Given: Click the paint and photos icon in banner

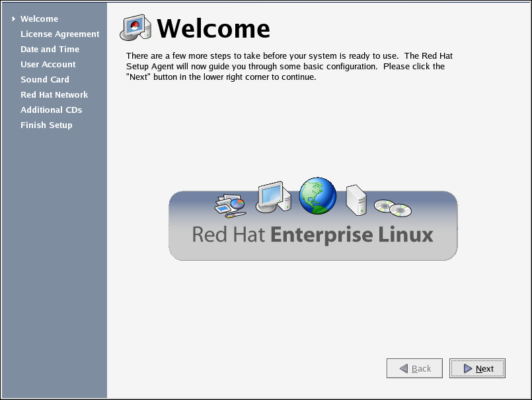Looking at the screenshot, I should pyautogui.click(x=230, y=204).
